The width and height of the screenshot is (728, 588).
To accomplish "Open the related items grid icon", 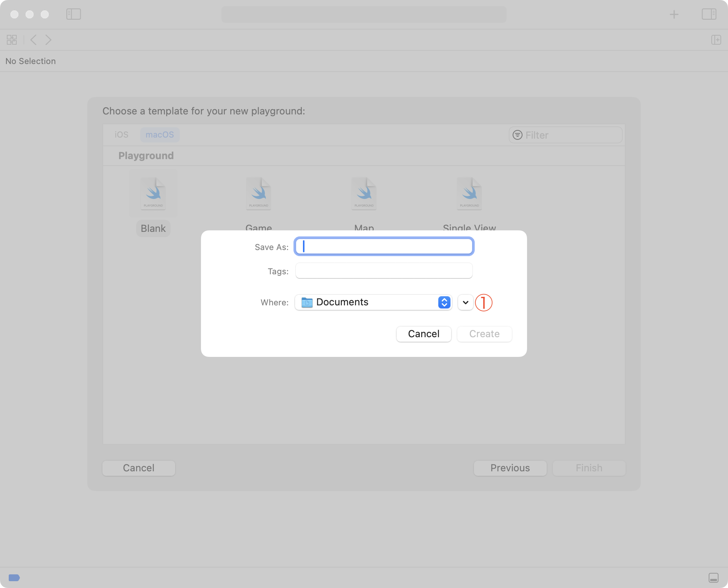I will [12, 40].
